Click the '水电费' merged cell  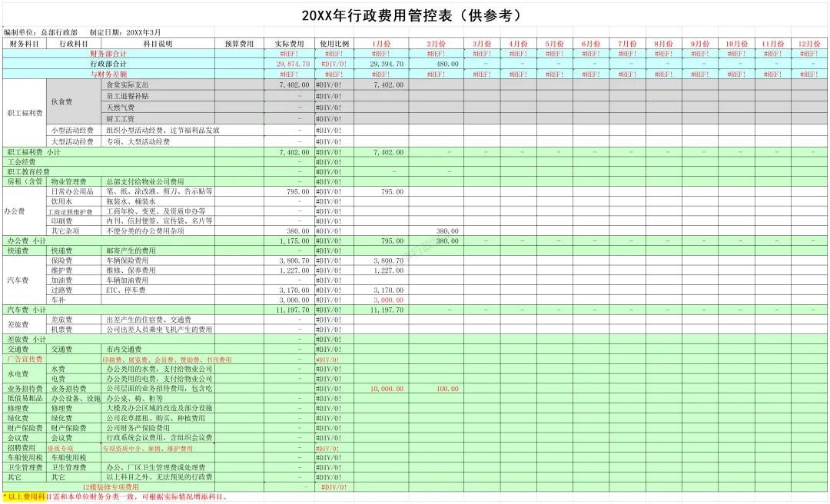(x=25, y=373)
